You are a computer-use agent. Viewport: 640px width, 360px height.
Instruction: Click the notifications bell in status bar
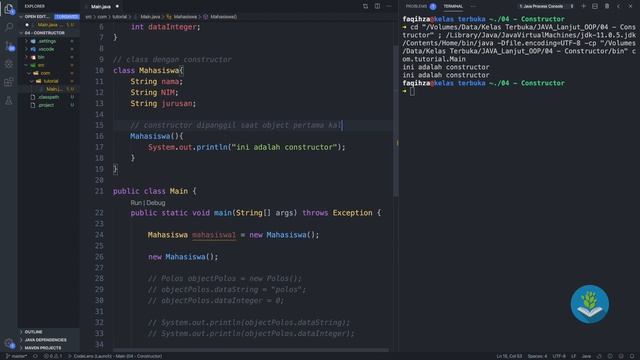(x=632, y=356)
